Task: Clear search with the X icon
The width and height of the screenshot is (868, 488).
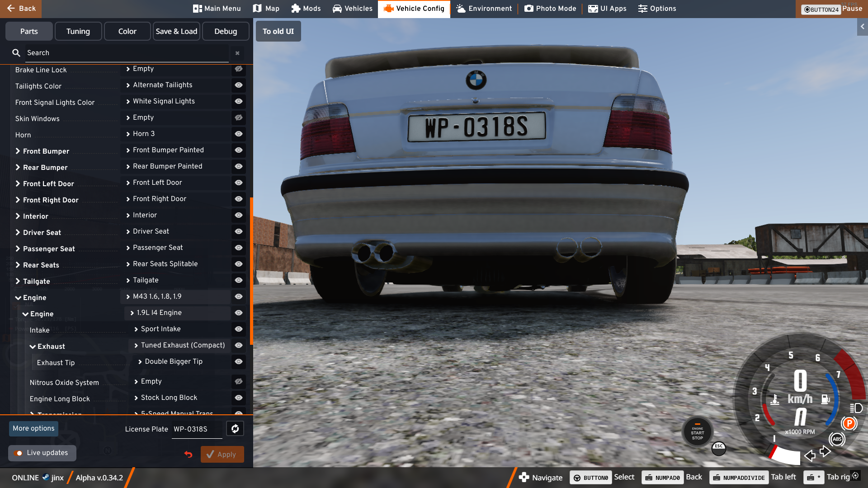Action: point(237,53)
